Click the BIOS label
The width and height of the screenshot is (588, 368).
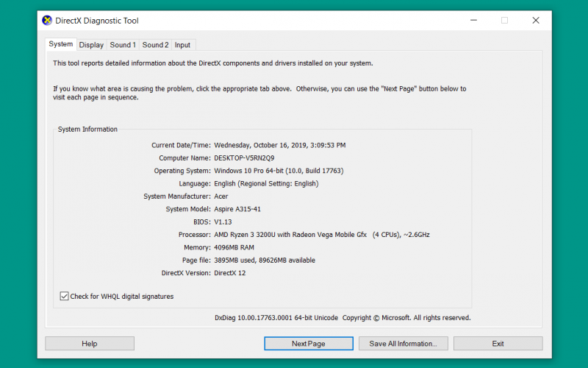click(202, 222)
